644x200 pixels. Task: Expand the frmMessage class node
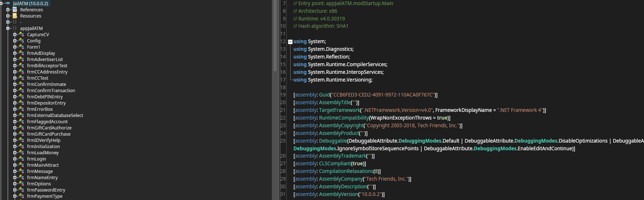(15, 171)
